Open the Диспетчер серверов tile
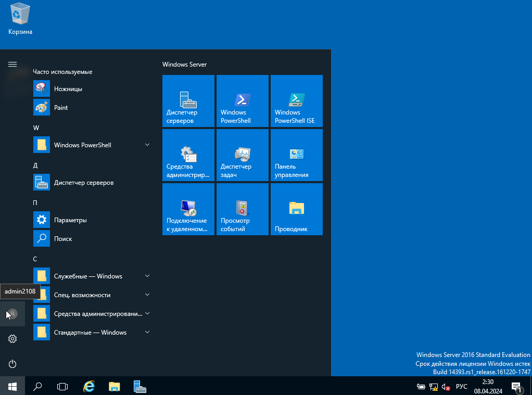 (x=188, y=101)
